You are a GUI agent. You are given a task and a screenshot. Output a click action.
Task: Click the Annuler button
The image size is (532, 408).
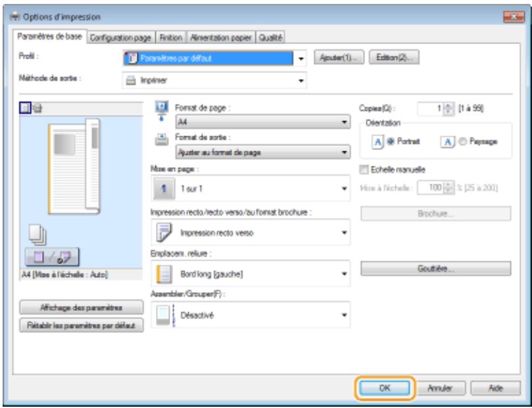pyautogui.click(x=440, y=388)
